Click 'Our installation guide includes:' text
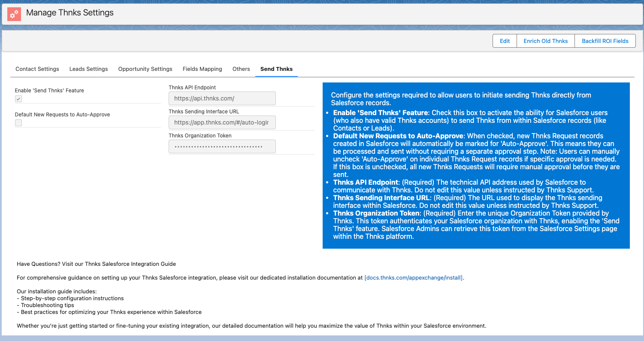644x341 pixels. (57, 292)
